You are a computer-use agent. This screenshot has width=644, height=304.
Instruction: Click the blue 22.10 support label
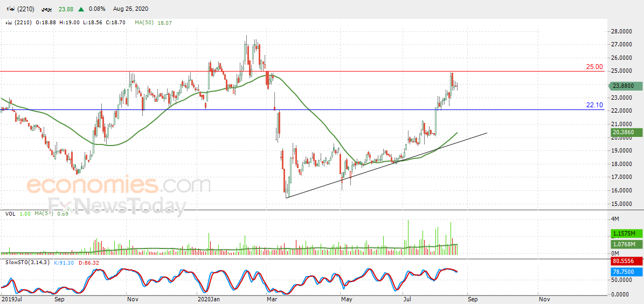click(595, 105)
